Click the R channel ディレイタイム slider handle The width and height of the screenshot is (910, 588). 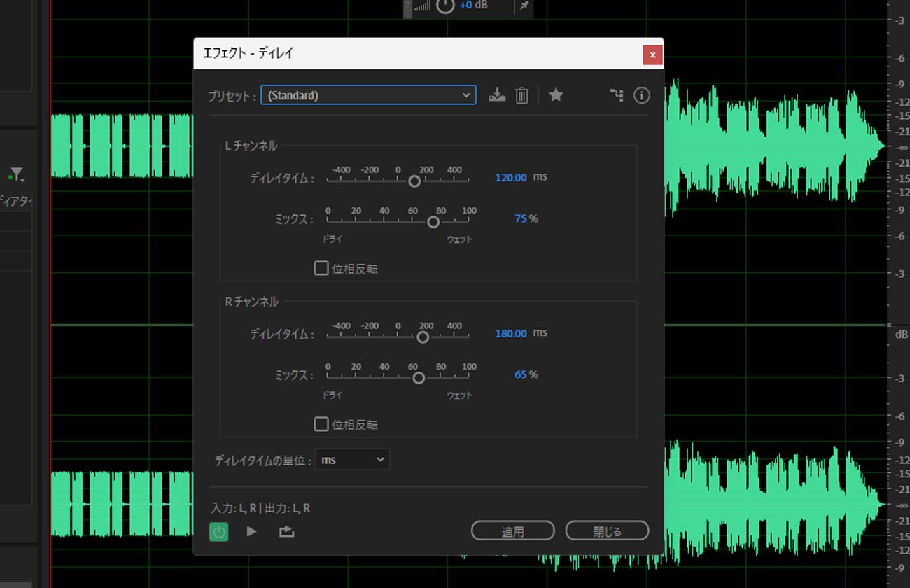coord(423,337)
